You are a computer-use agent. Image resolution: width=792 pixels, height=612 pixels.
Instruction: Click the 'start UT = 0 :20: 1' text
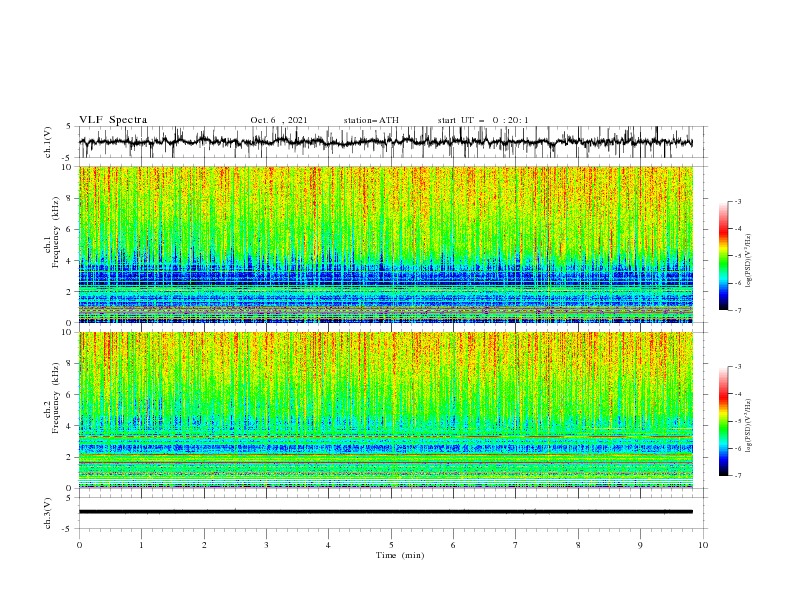click(483, 120)
